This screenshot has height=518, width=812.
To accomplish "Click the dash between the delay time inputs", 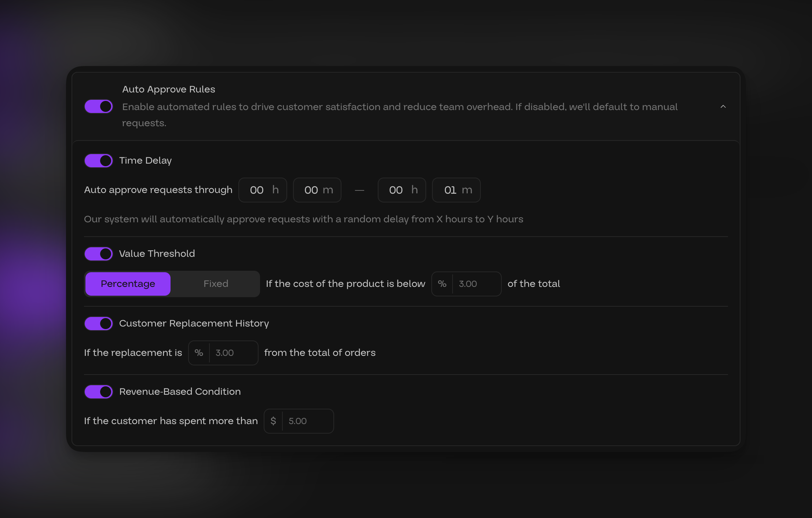I will point(359,190).
